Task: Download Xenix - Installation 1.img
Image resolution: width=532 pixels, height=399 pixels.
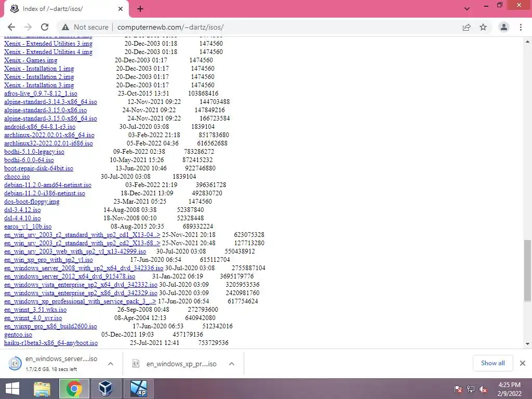Action: [x=39, y=69]
